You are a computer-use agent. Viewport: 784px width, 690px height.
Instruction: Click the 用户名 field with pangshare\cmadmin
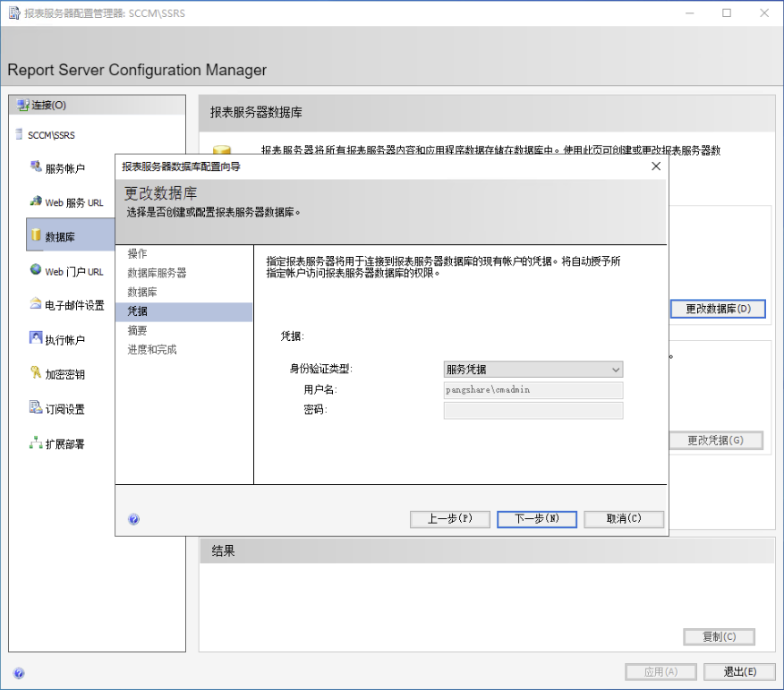click(533, 390)
